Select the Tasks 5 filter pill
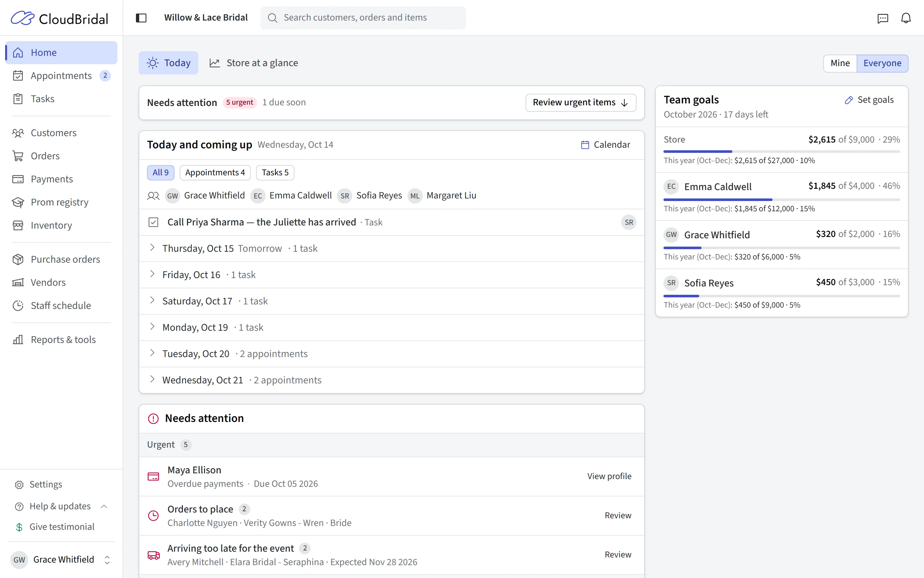This screenshot has height=578, width=924. pos(275,172)
